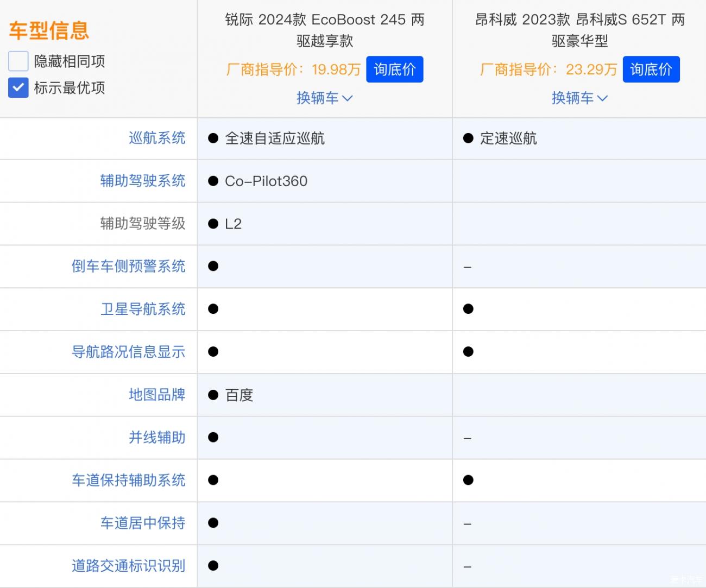Click the L2 driving level value
This screenshot has height=588, width=706.
pyautogui.click(x=233, y=224)
